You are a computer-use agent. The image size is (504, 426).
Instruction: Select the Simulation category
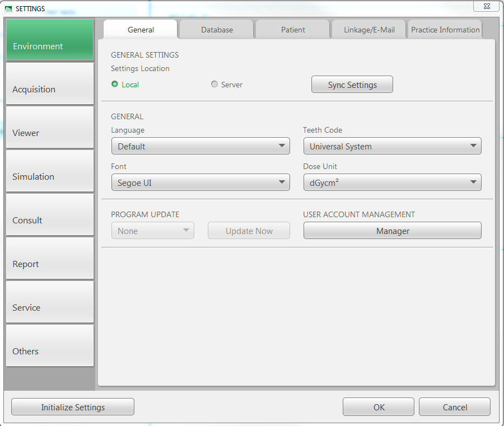point(50,171)
